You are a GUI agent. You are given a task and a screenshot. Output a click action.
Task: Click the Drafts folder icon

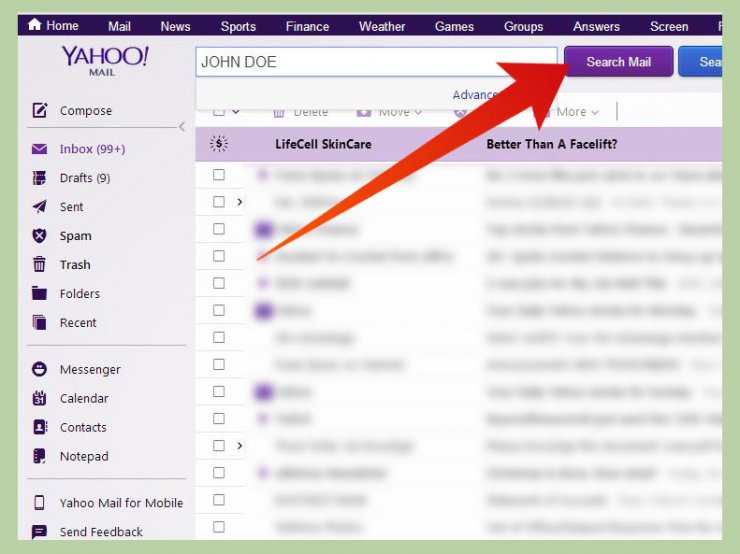coord(39,178)
